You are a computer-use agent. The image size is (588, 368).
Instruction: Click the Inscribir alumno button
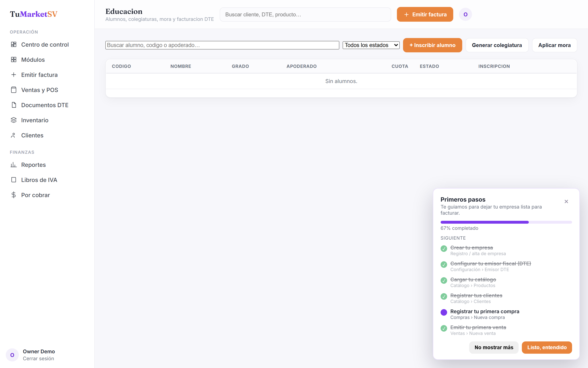tap(432, 45)
